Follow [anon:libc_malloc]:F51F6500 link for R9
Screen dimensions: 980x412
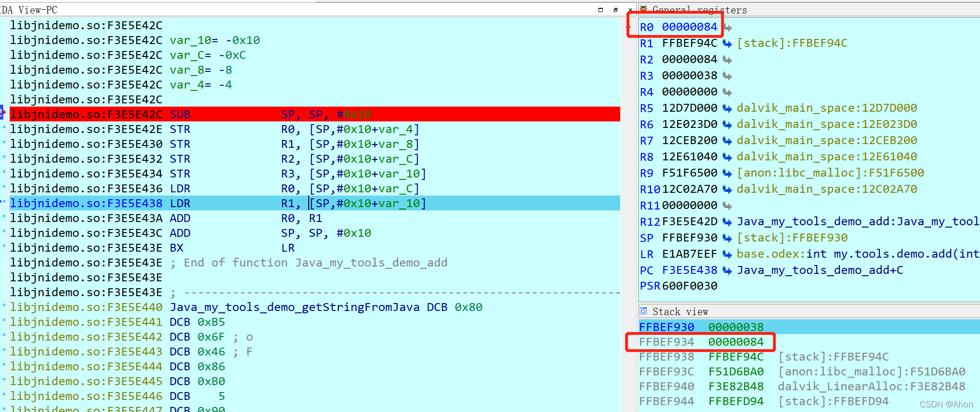(830, 173)
